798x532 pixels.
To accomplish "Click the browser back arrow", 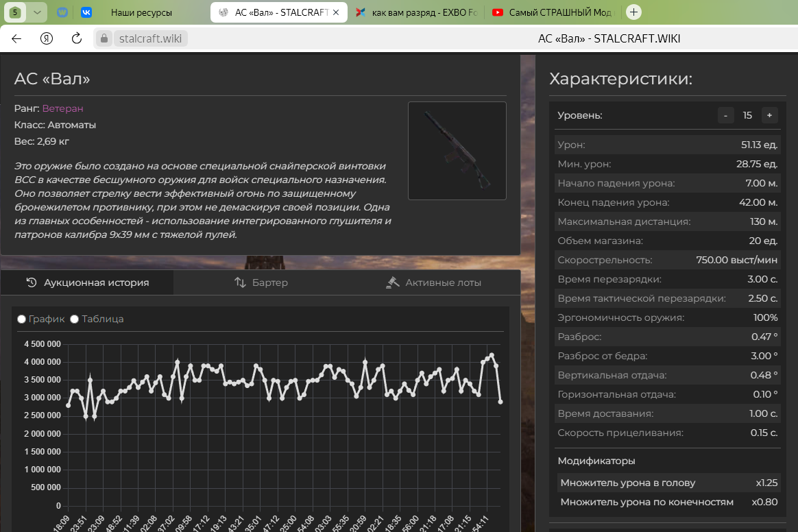I will (x=16, y=38).
